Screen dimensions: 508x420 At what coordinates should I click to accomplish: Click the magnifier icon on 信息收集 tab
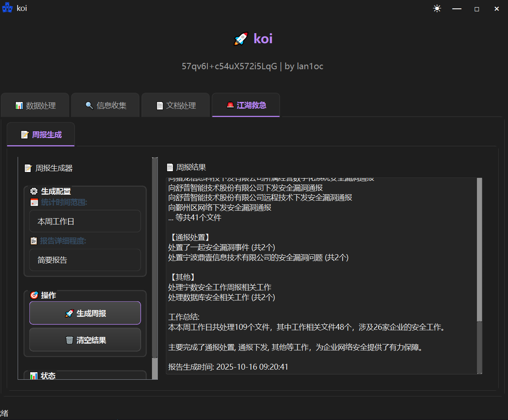click(x=89, y=106)
